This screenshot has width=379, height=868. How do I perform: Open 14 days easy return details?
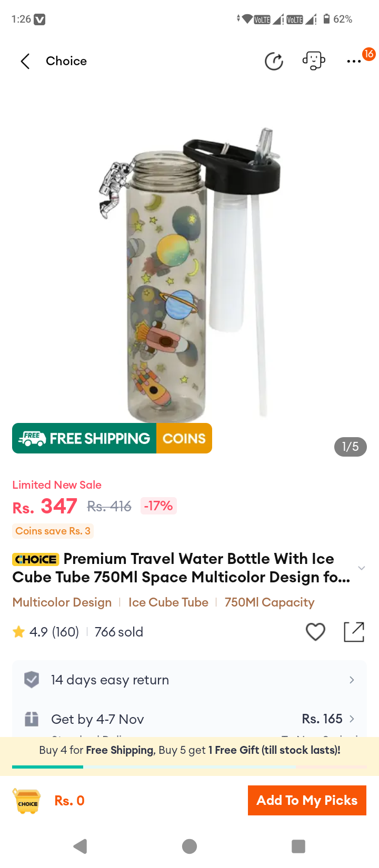(x=189, y=680)
